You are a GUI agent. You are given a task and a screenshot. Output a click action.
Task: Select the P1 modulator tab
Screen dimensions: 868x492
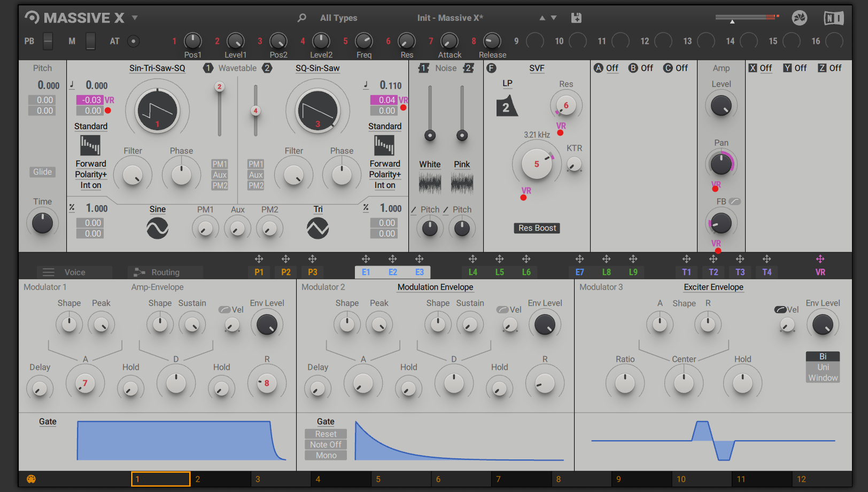(x=259, y=272)
